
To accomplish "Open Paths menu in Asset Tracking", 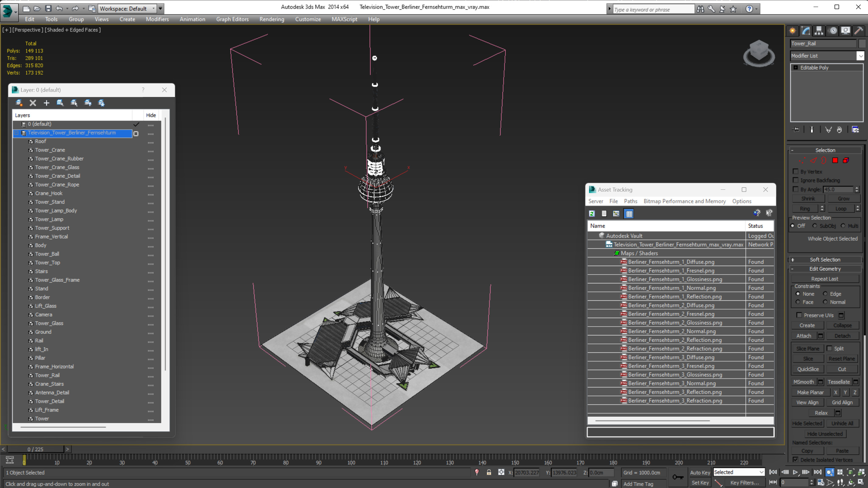I will point(630,201).
